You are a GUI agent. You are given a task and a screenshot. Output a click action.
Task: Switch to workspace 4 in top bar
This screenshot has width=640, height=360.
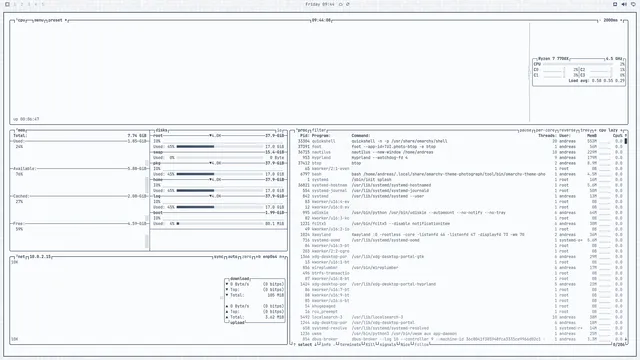[36, 4]
